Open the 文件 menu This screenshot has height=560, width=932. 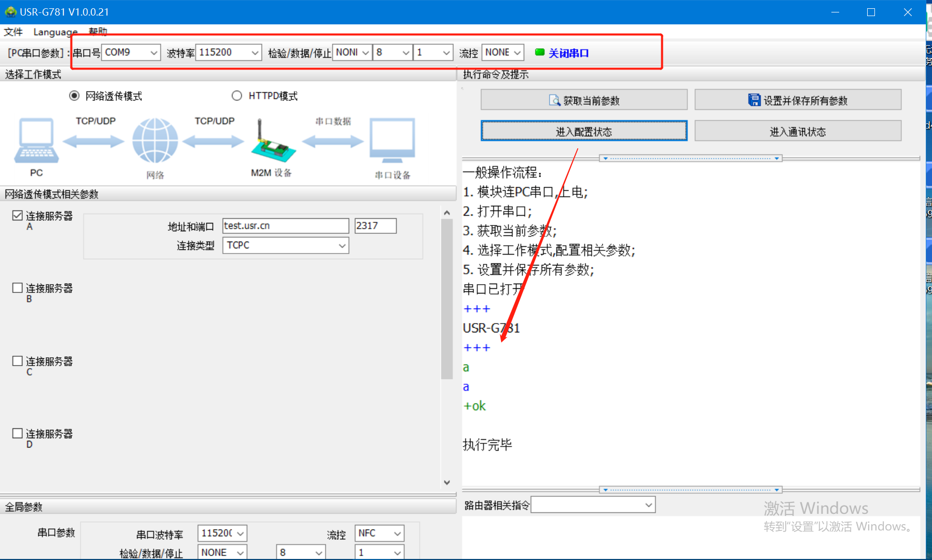[x=13, y=32]
